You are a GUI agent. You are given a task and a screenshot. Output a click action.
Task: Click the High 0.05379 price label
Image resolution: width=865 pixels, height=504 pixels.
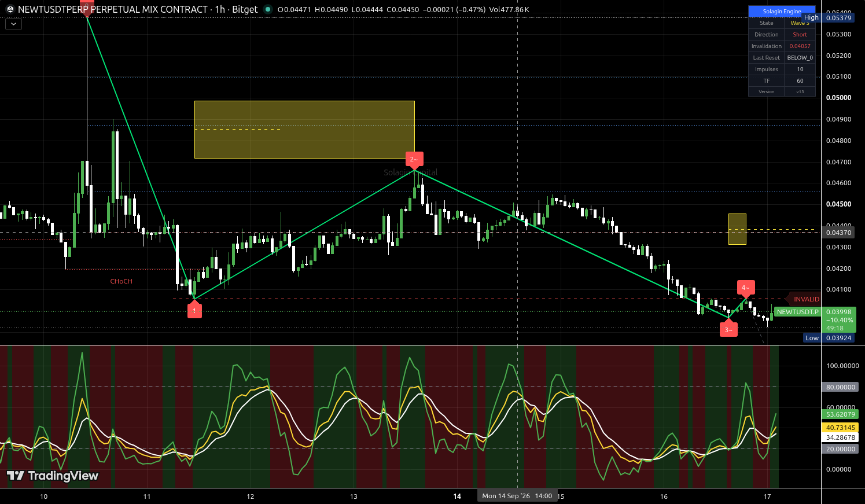coord(827,18)
